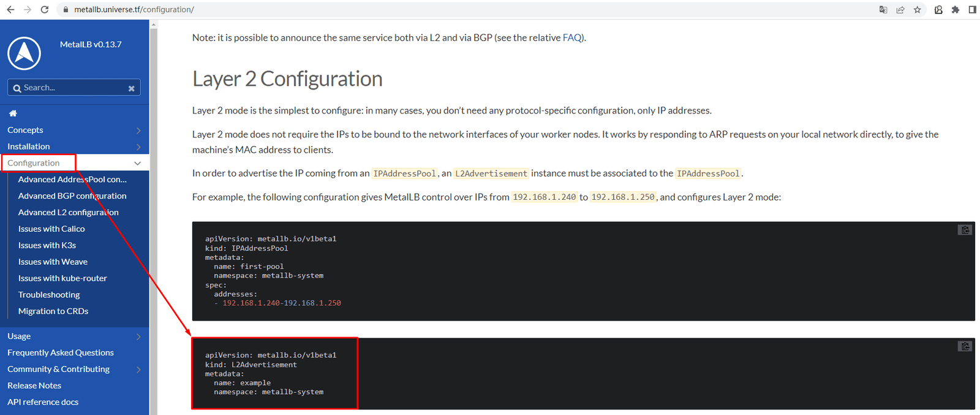Select the Configuration menu item
The height and width of the screenshot is (415, 980).
[34, 163]
